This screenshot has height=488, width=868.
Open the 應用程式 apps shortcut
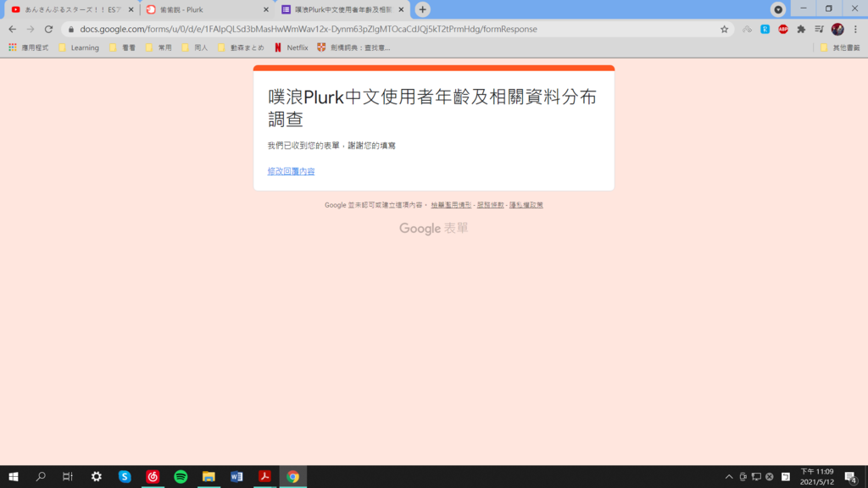coord(28,47)
